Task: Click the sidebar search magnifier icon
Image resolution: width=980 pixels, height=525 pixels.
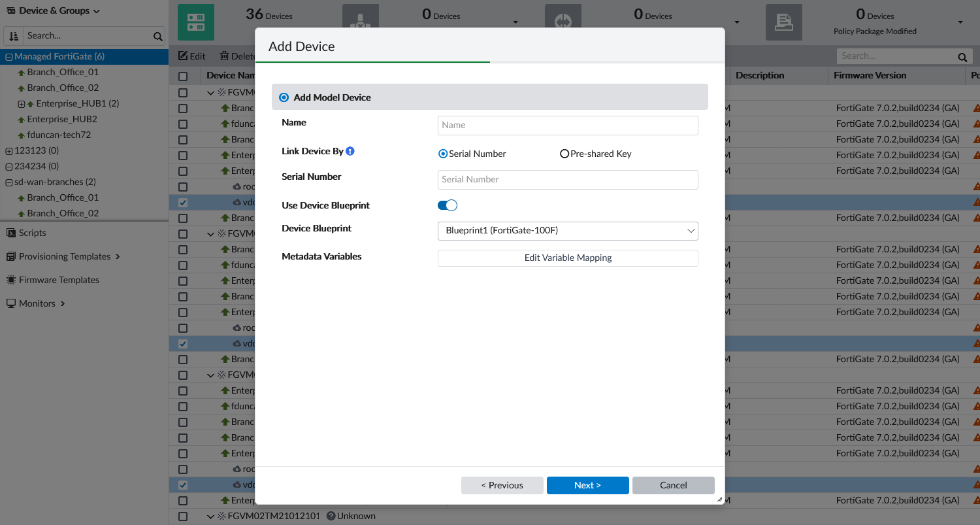Action: [157, 37]
